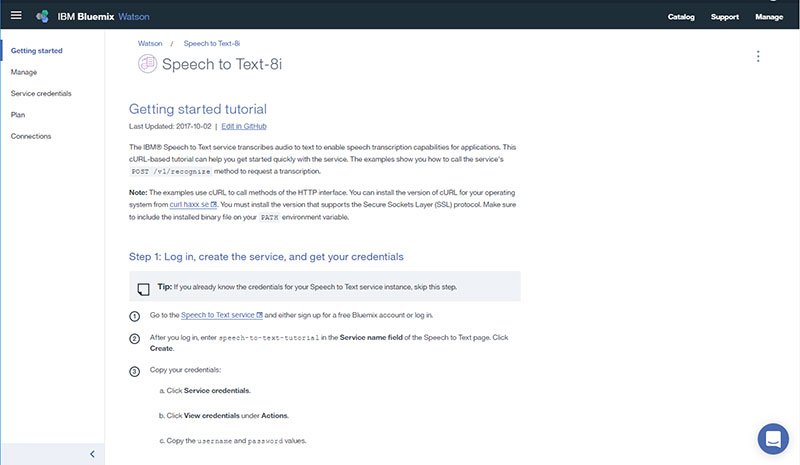Click the Watson label in the header
This screenshot has height=465, width=800.
coord(134,17)
